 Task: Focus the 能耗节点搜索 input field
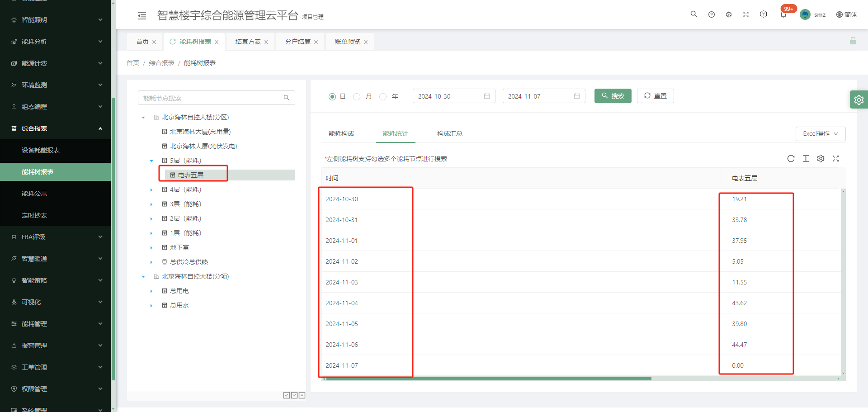(x=210, y=98)
